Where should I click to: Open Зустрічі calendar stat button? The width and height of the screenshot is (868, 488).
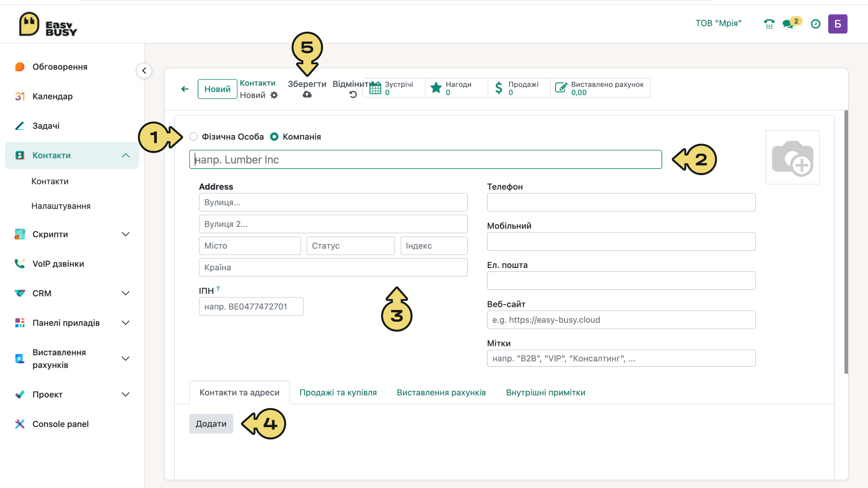[x=394, y=88]
